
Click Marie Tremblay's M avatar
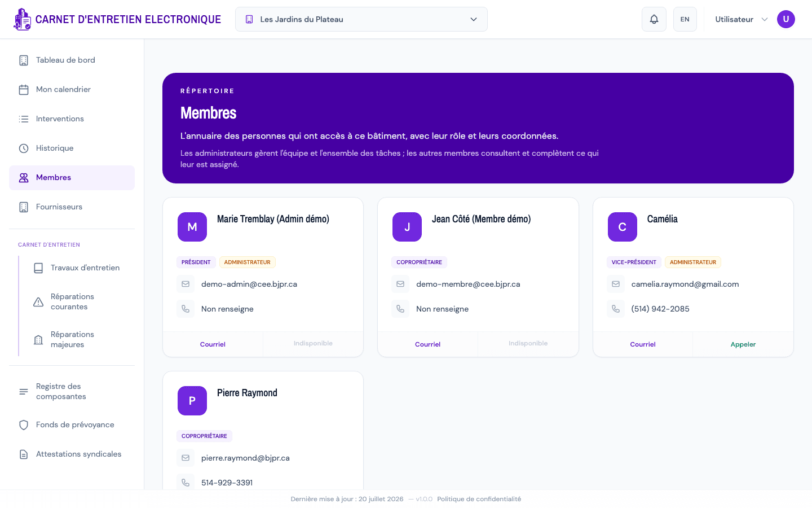192,227
